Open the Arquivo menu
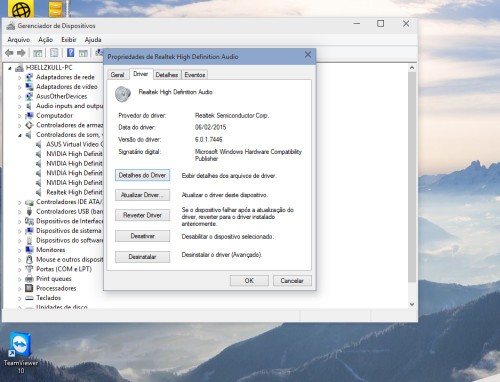Image resolution: width=500 pixels, height=382 pixels. [19, 40]
